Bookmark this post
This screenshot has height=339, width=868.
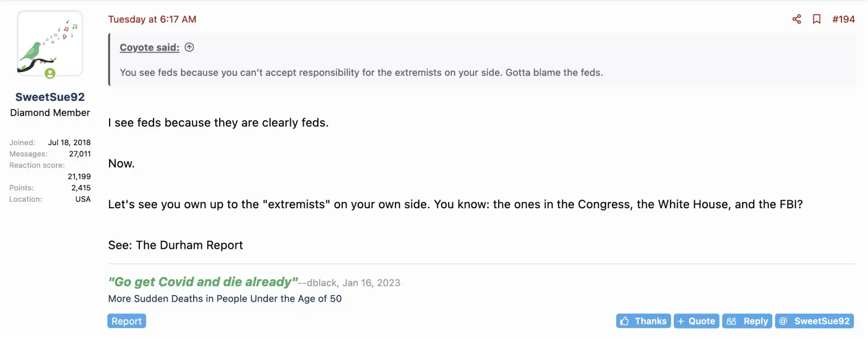816,20
